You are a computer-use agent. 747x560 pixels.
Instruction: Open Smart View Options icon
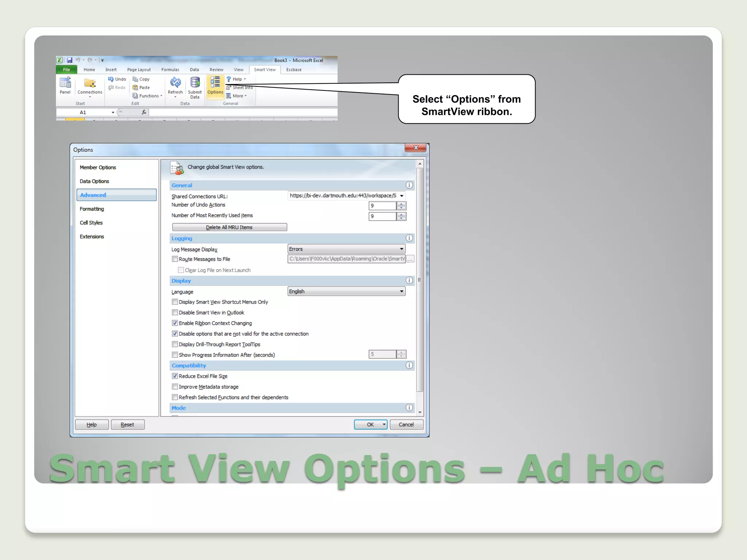[x=215, y=82]
